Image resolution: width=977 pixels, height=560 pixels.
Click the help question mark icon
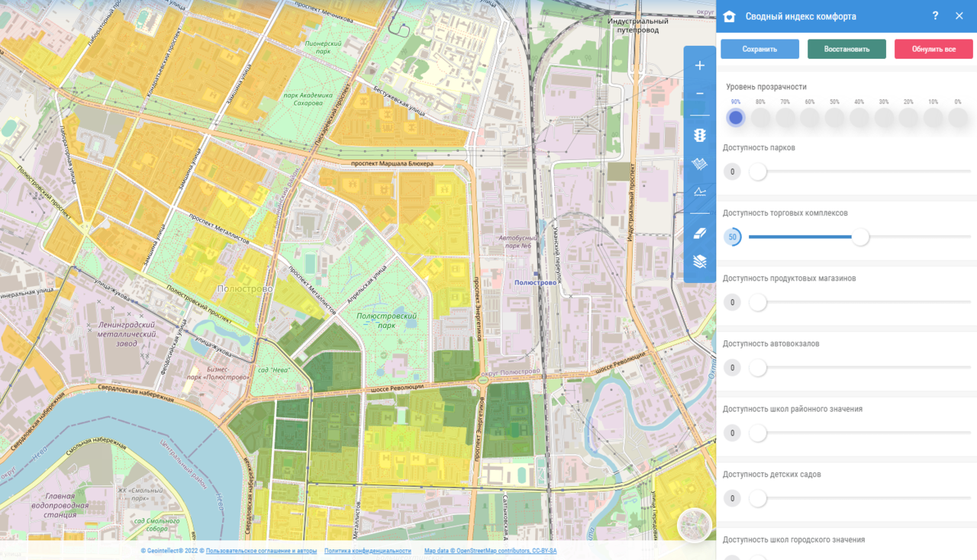click(x=935, y=16)
